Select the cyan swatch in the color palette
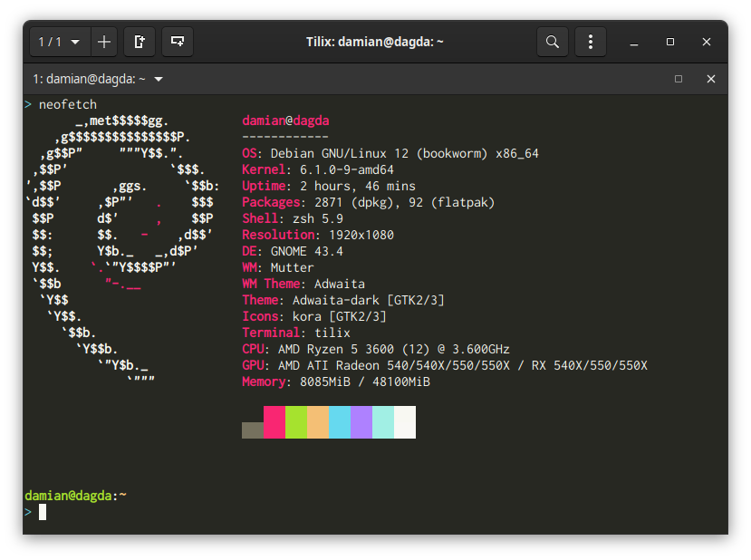The image size is (751, 560). [x=340, y=421]
